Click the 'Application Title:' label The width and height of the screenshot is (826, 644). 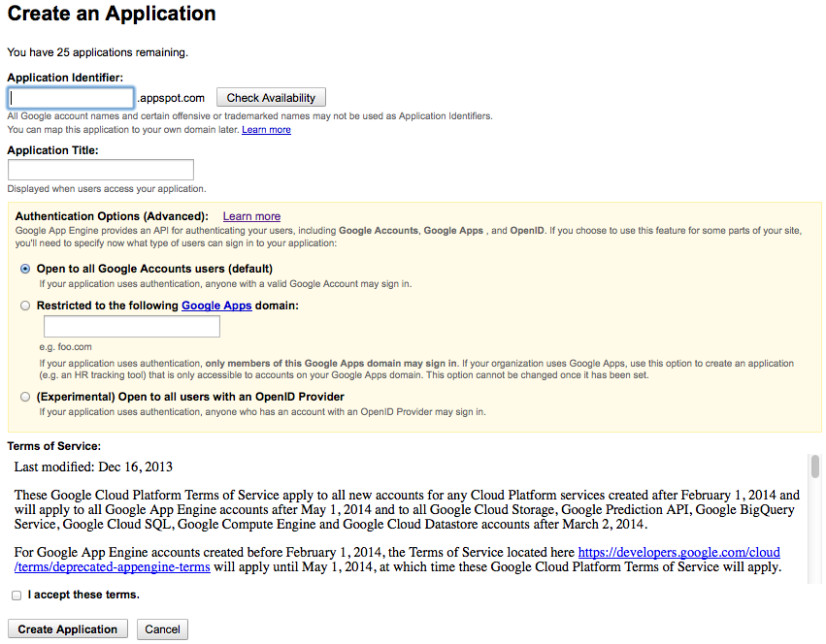click(x=52, y=150)
